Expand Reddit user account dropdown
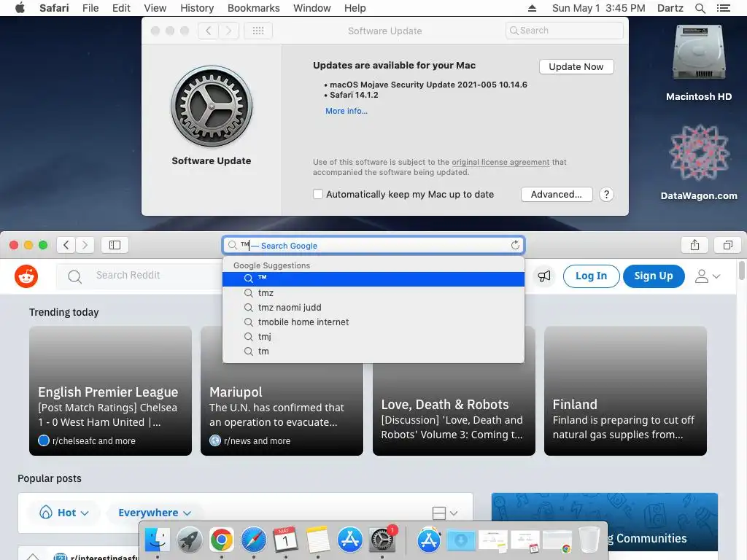The height and width of the screenshot is (560, 747). (708, 276)
